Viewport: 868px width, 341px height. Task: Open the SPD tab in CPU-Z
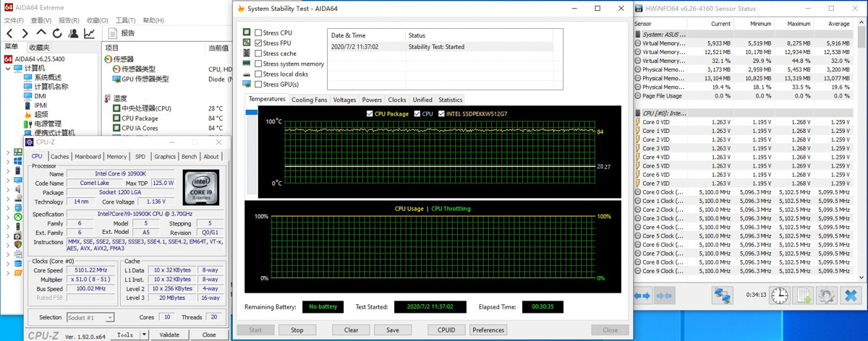(140, 156)
